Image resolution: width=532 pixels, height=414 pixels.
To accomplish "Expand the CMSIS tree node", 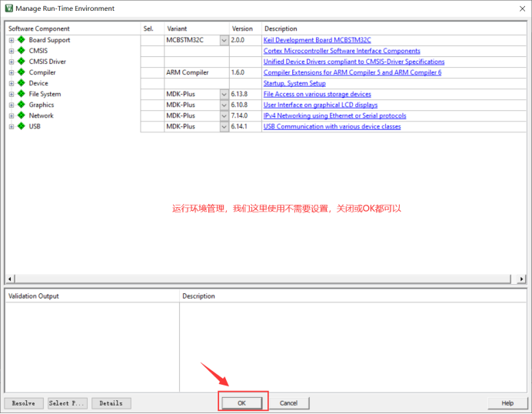I will coord(12,51).
